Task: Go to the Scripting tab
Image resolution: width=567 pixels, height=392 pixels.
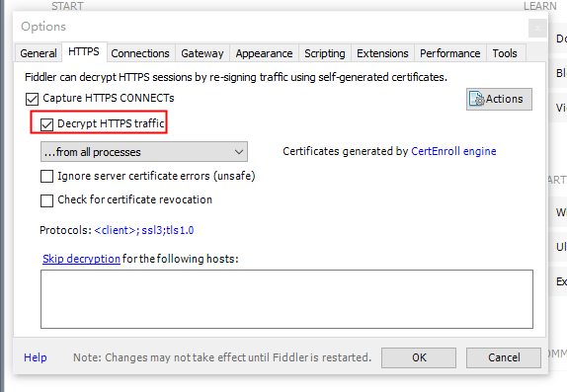Action: 325,53
